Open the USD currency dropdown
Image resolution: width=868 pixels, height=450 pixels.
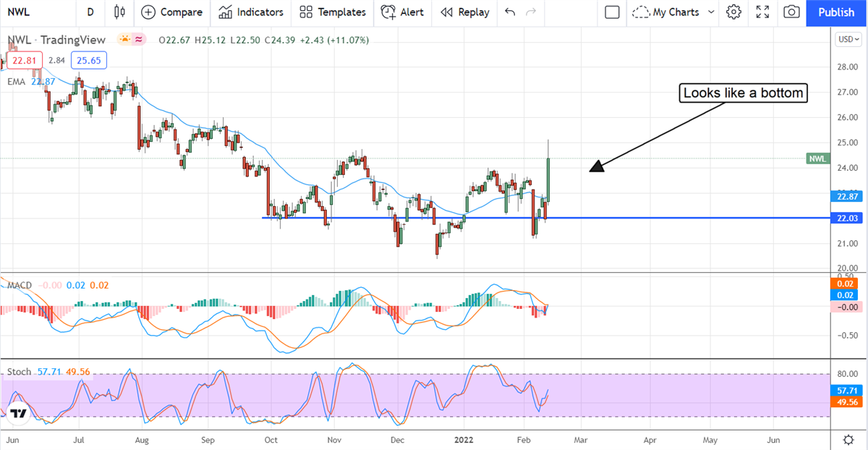pyautogui.click(x=847, y=39)
